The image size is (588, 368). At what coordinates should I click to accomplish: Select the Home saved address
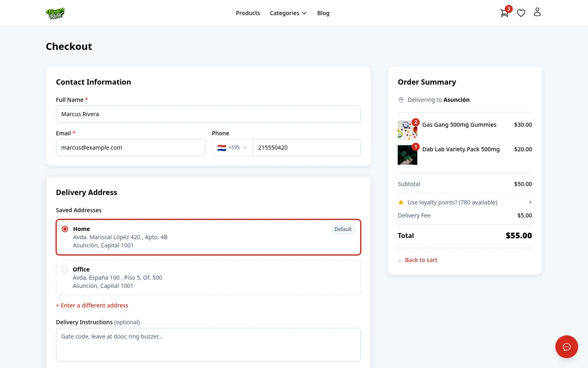[x=65, y=229]
